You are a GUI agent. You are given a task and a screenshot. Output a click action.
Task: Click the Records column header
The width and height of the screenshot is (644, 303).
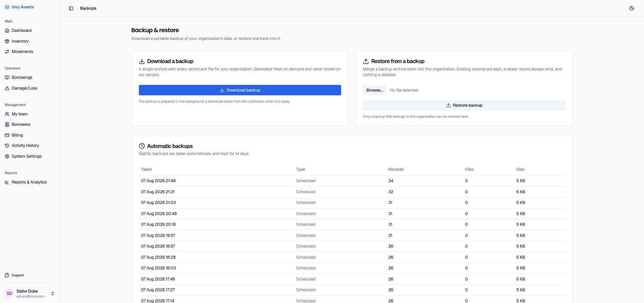(396, 169)
